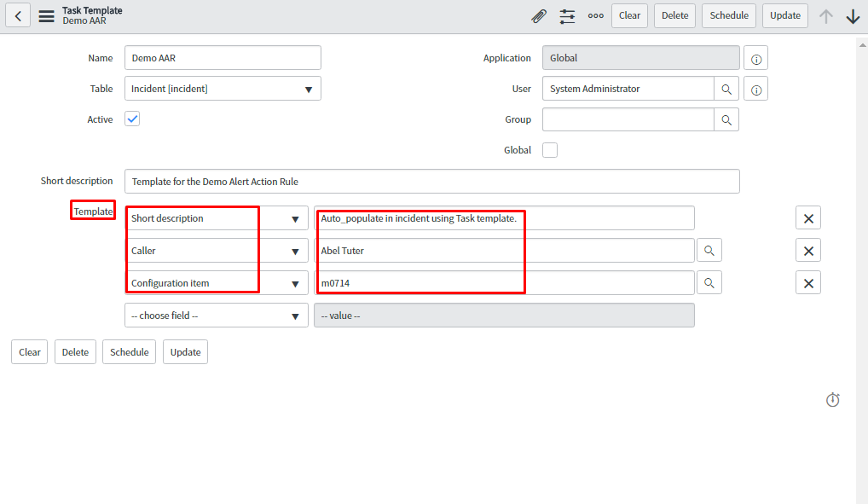The width and height of the screenshot is (868, 504).
Task: Open the response time stopwatch icon
Action: pos(832,399)
